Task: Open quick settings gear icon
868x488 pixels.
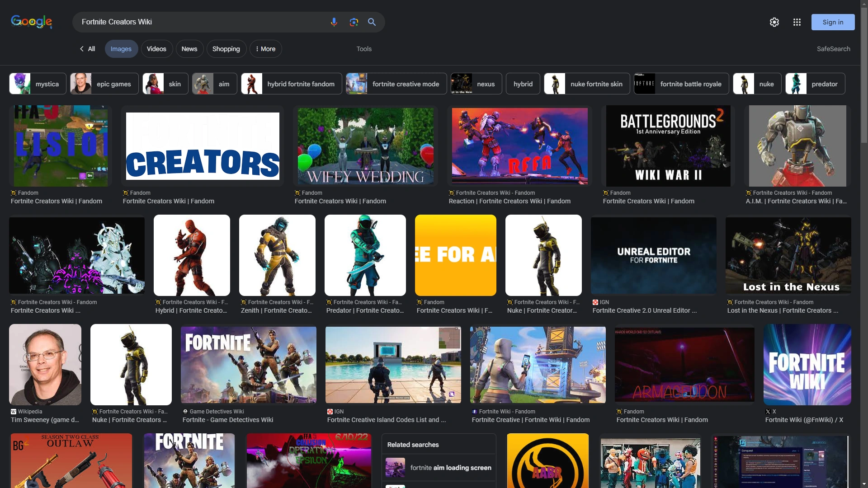Action: click(774, 22)
